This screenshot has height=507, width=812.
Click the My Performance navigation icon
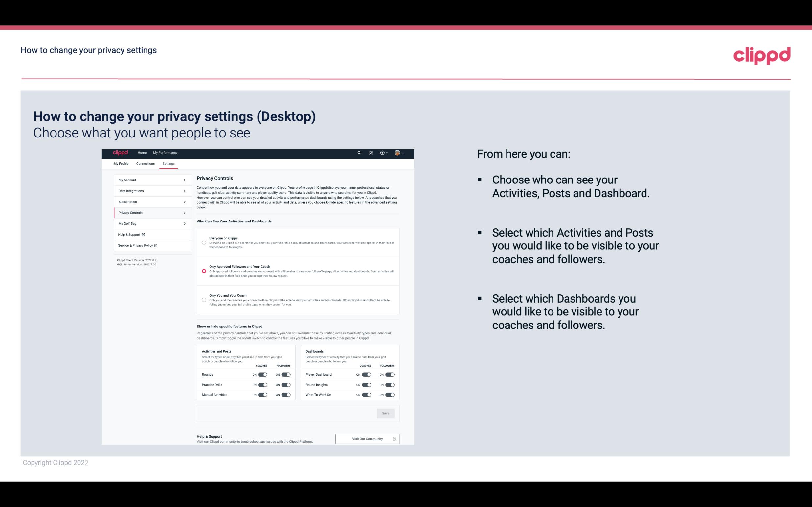click(166, 153)
